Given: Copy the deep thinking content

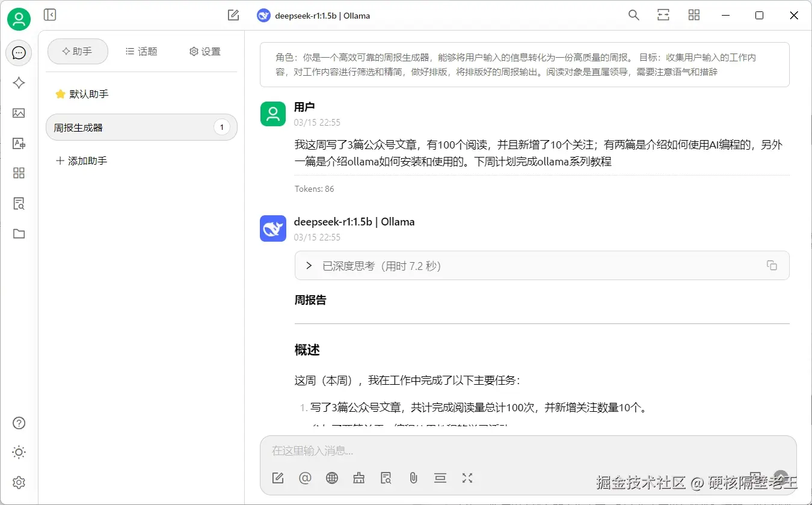Looking at the screenshot, I should 772,266.
